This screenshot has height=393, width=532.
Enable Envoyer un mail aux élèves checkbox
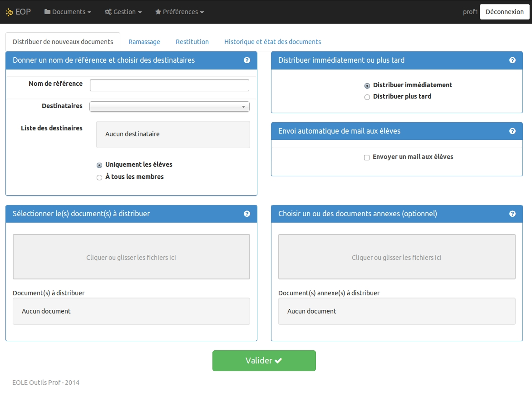click(x=367, y=157)
